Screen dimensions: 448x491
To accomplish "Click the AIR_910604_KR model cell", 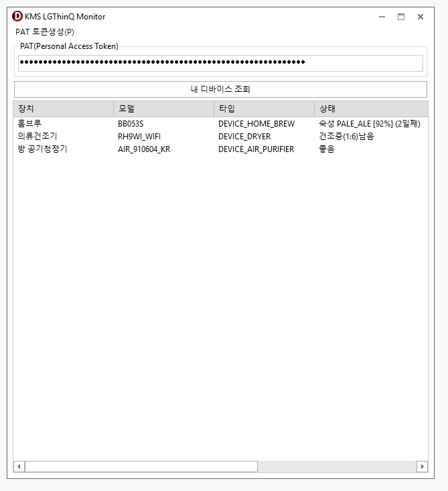I will [144, 149].
